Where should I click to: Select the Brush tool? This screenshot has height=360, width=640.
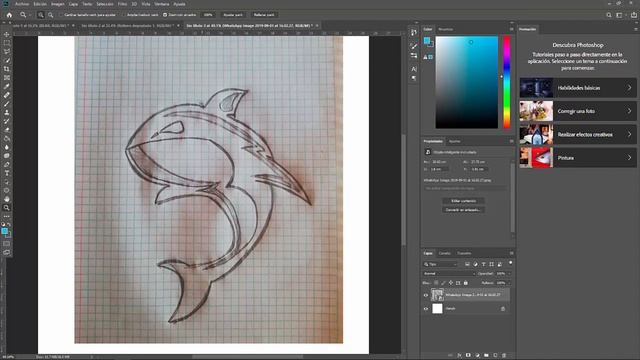point(7,104)
